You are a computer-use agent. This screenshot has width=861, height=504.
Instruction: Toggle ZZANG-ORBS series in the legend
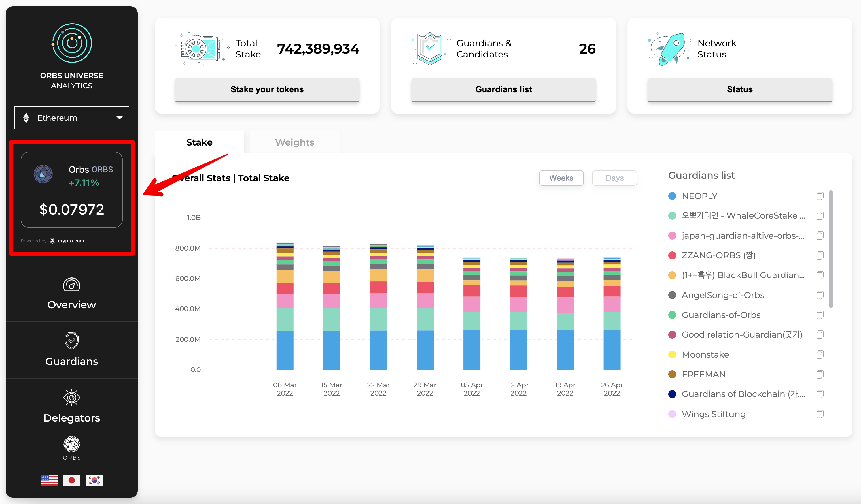click(x=718, y=255)
